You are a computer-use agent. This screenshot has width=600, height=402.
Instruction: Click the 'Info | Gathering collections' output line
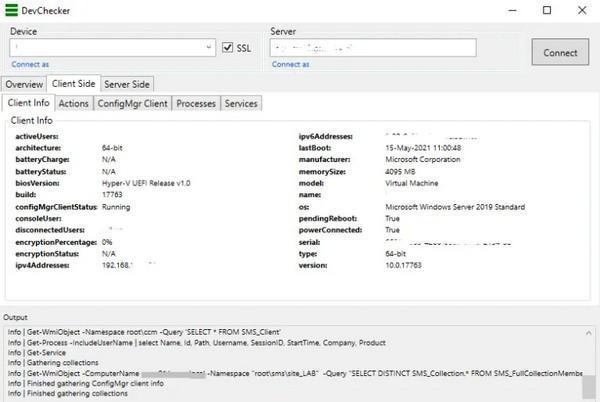[53, 363]
